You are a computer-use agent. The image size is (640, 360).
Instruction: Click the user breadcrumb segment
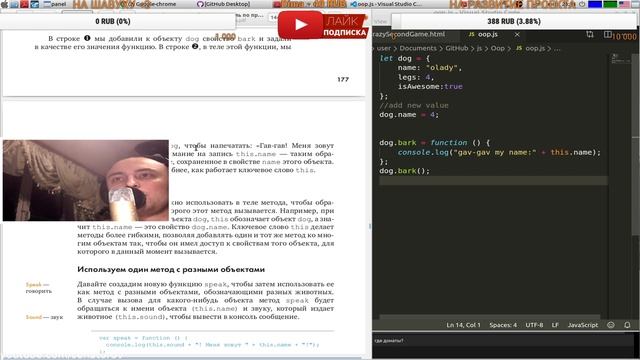(x=383, y=48)
